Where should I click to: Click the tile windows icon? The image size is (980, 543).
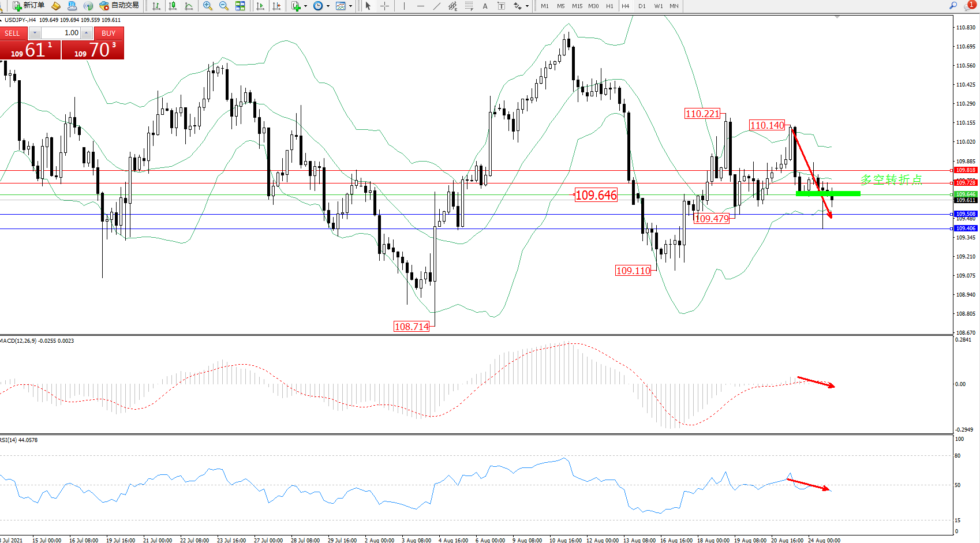pyautogui.click(x=240, y=6)
